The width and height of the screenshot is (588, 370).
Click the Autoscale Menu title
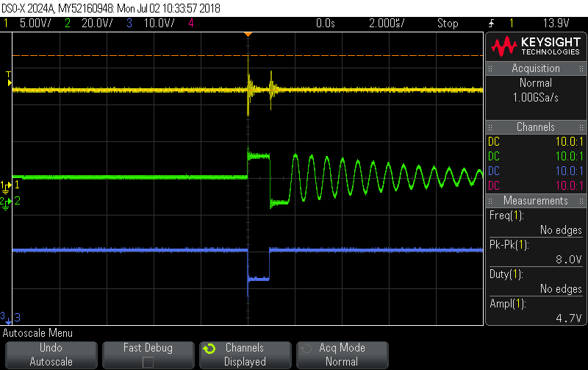coord(37,333)
